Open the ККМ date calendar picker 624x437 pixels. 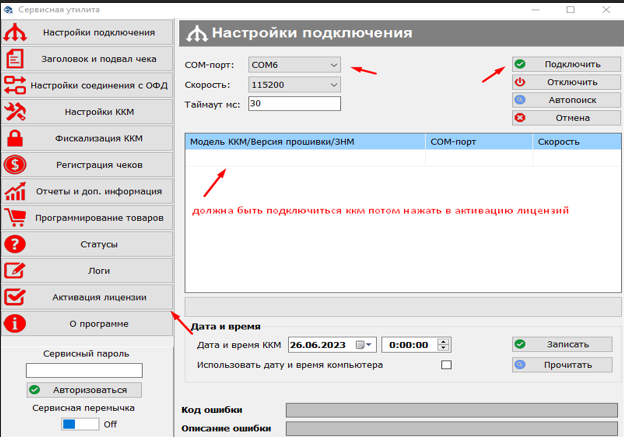pyautogui.click(x=364, y=345)
